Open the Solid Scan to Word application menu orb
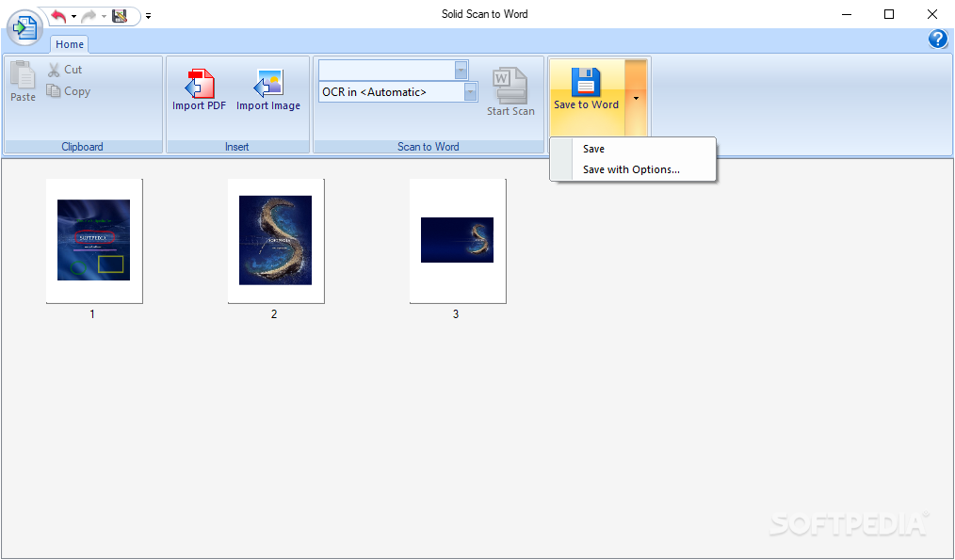955x560 pixels. point(25,28)
